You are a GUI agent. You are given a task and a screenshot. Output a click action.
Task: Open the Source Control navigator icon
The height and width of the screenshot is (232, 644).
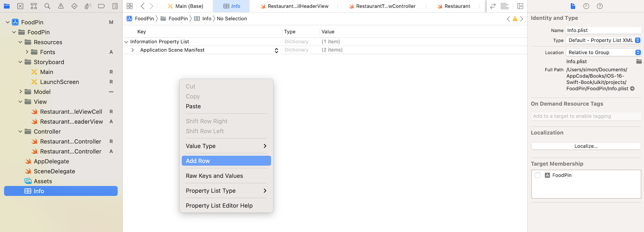[20, 6]
